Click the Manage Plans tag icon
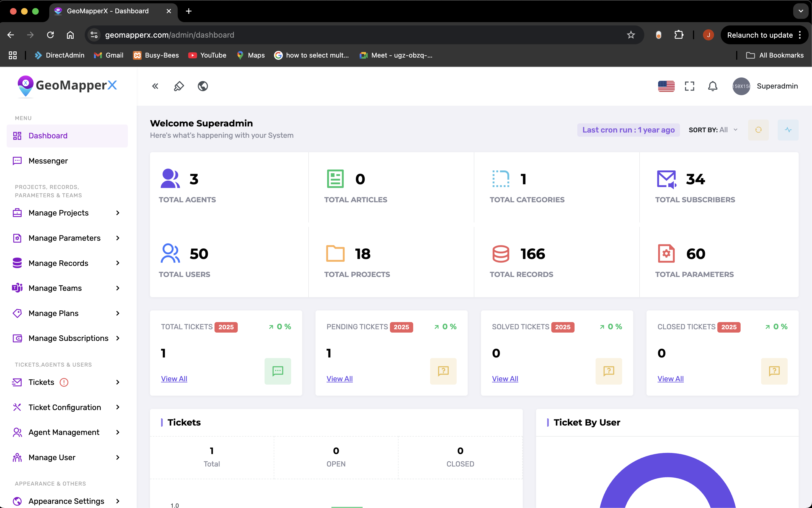 17,313
